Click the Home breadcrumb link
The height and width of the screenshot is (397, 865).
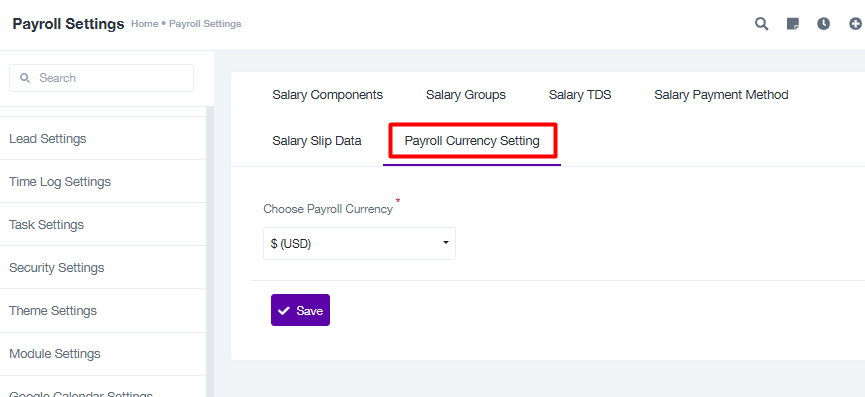click(x=145, y=24)
